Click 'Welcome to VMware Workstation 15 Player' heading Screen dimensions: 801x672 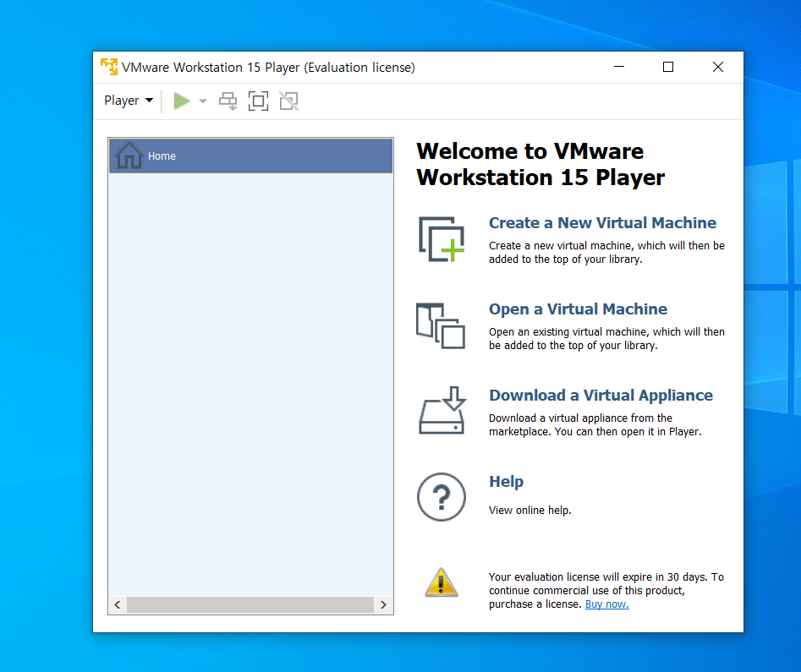(540, 165)
